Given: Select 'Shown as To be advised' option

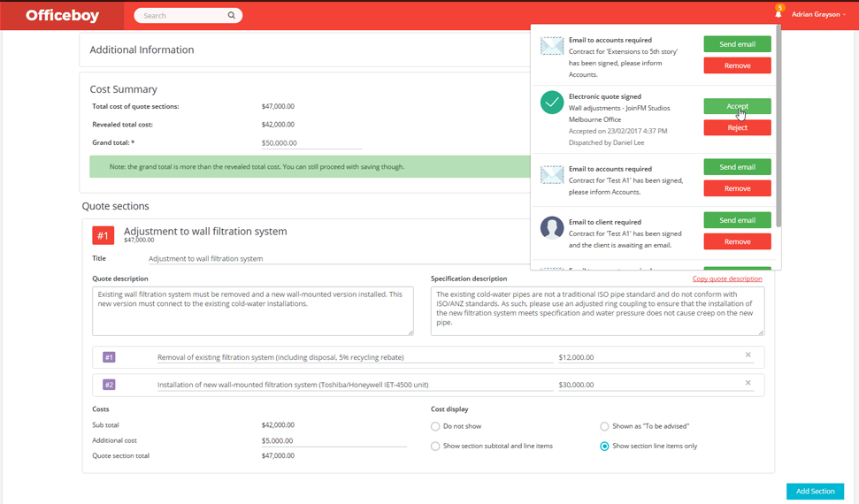Looking at the screenshot, I should point(604,426).
